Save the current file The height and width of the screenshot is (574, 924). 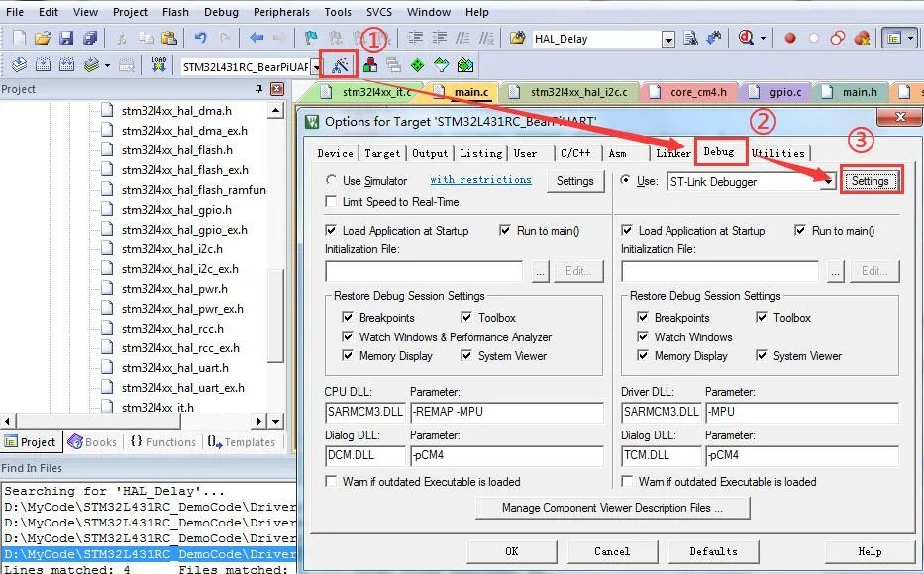pyautogui.click(x=66, y=39)
